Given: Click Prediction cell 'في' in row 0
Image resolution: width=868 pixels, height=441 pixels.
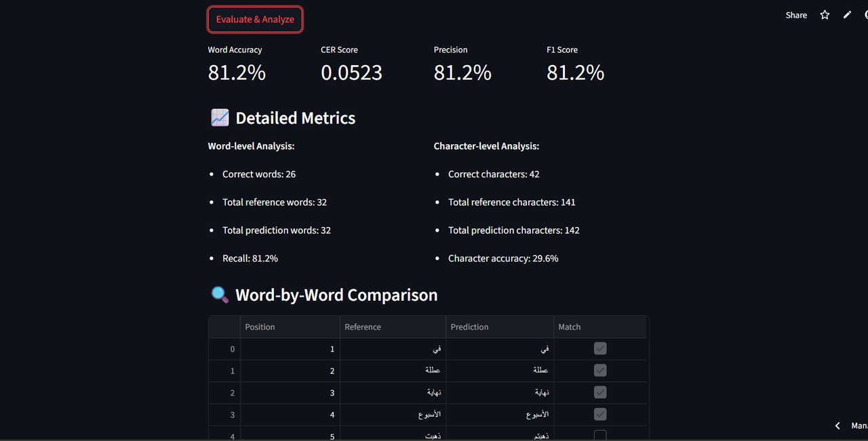Looking at the screenshot, I should [500, 350].
